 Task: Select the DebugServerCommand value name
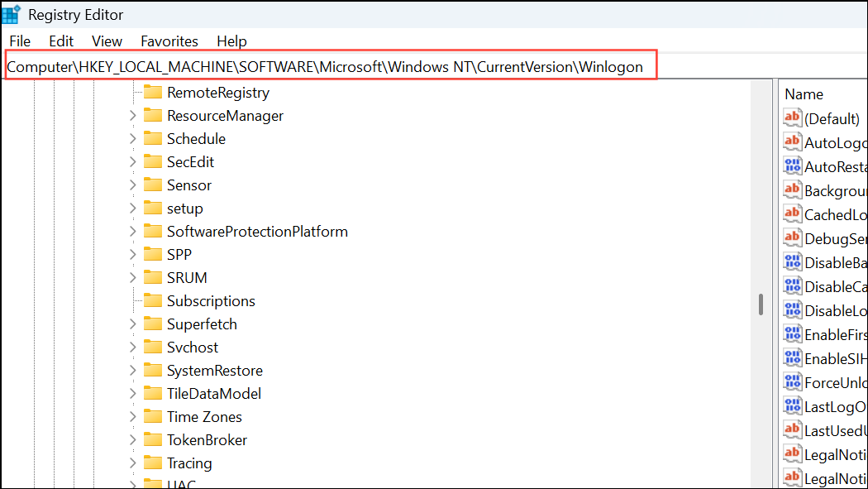click(835, 238)
